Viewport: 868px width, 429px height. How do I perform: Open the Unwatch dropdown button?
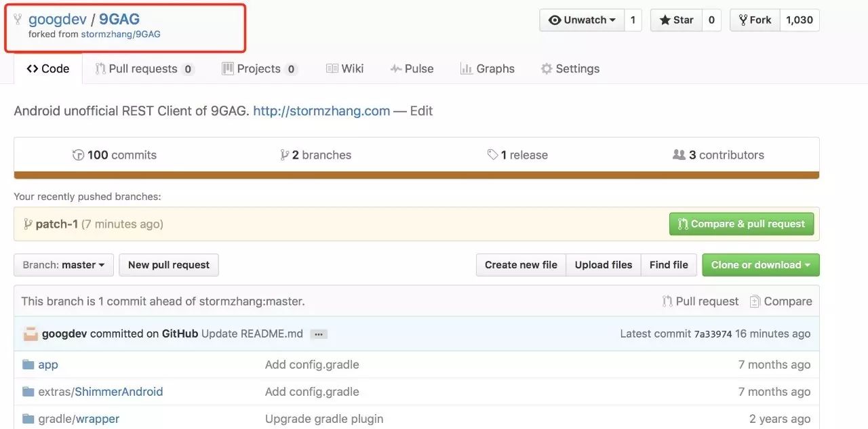point(581,20)
